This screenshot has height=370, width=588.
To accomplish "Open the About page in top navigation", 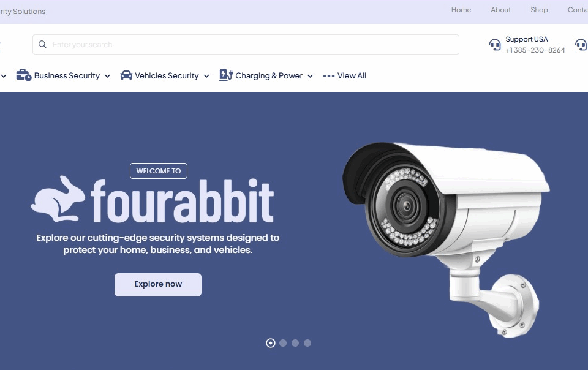I will pyautogui.click(x=500, y=10).
